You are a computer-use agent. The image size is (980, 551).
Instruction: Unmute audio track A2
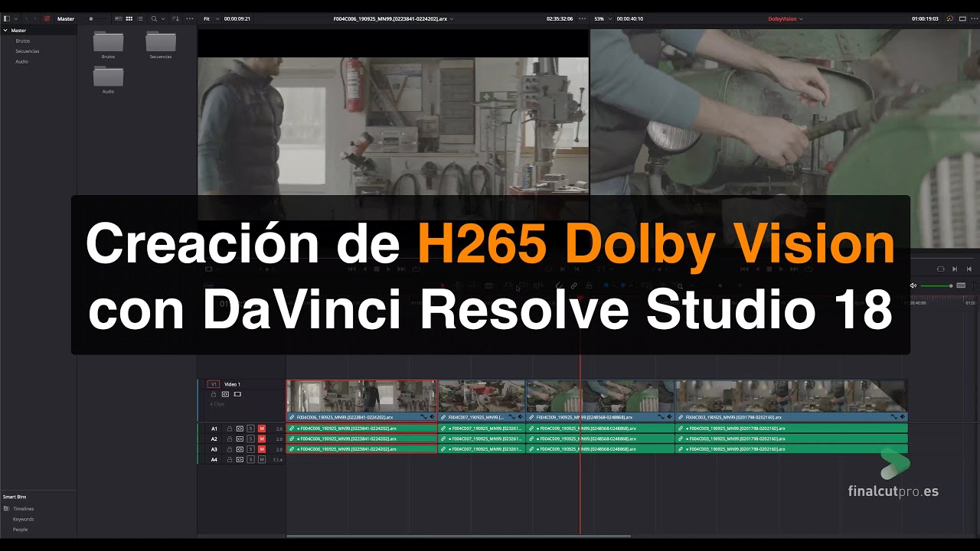pos(262,439)
